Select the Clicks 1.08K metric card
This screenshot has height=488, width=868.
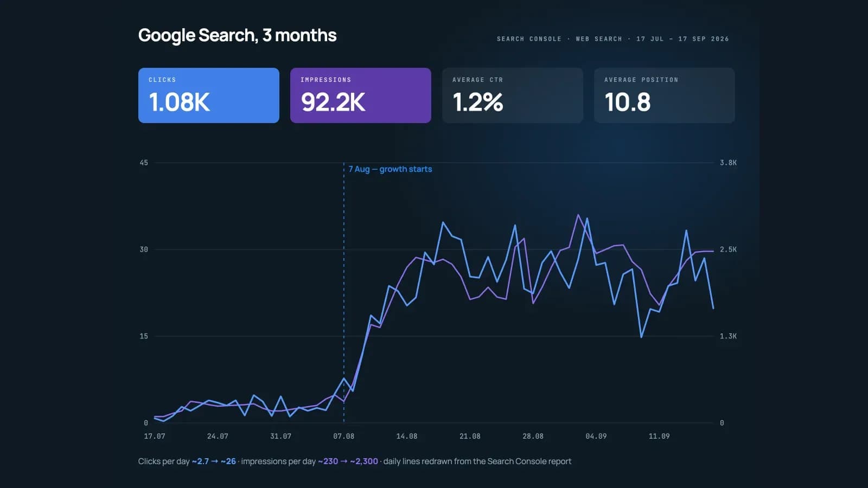coord(209,95)
